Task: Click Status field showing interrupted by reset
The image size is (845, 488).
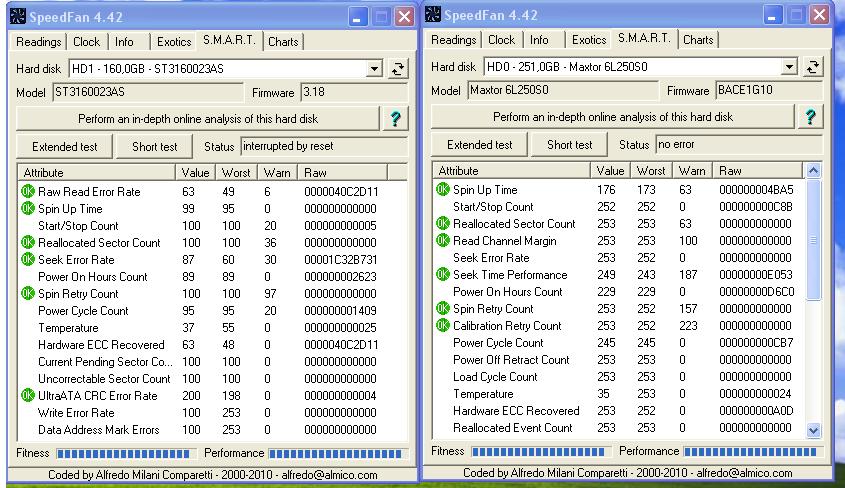Action: pos(324,147)
